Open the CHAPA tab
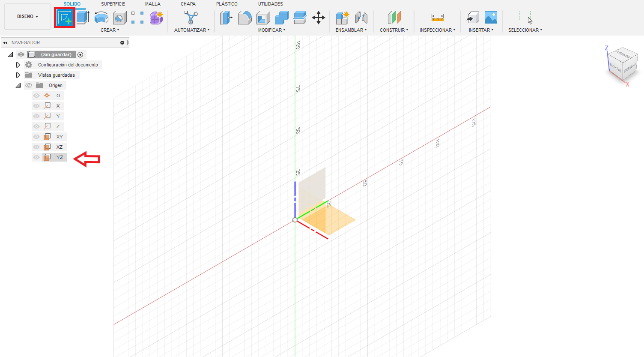Viewport: 644px width, 357px height. pyautogui.click(x=188, y=4)
